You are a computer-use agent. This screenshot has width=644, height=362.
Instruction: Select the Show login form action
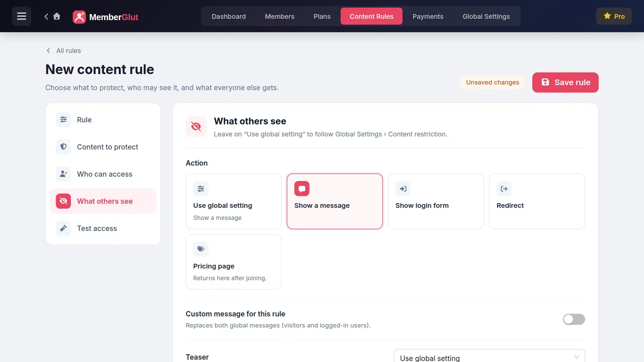[x=436, y=201]
